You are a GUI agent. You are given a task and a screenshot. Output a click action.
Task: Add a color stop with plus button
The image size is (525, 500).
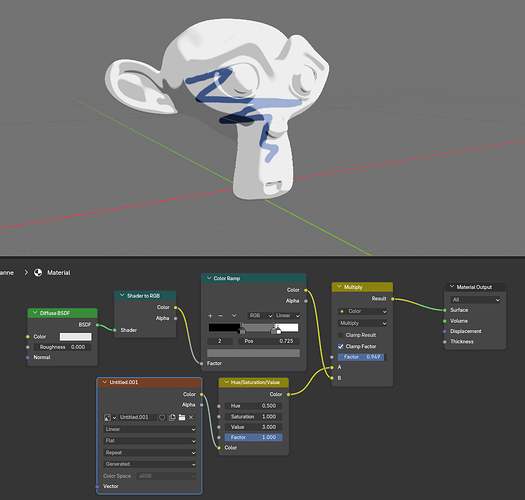click(x=210, y=316)
